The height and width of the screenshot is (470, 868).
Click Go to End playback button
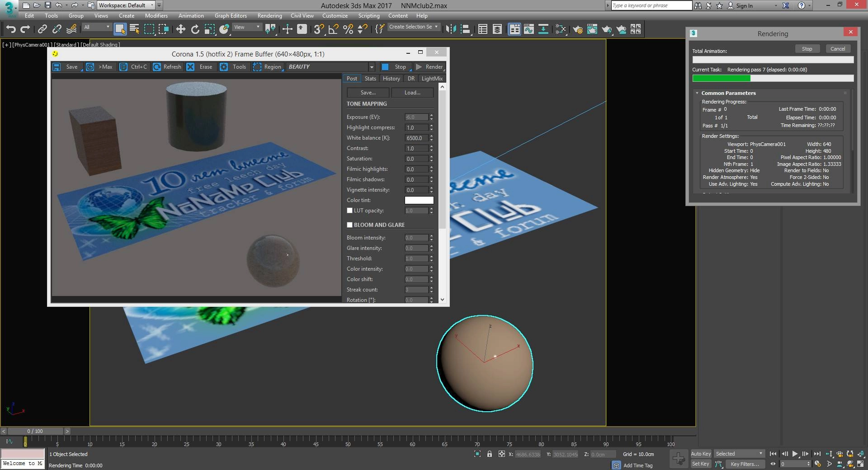(817, 454)
